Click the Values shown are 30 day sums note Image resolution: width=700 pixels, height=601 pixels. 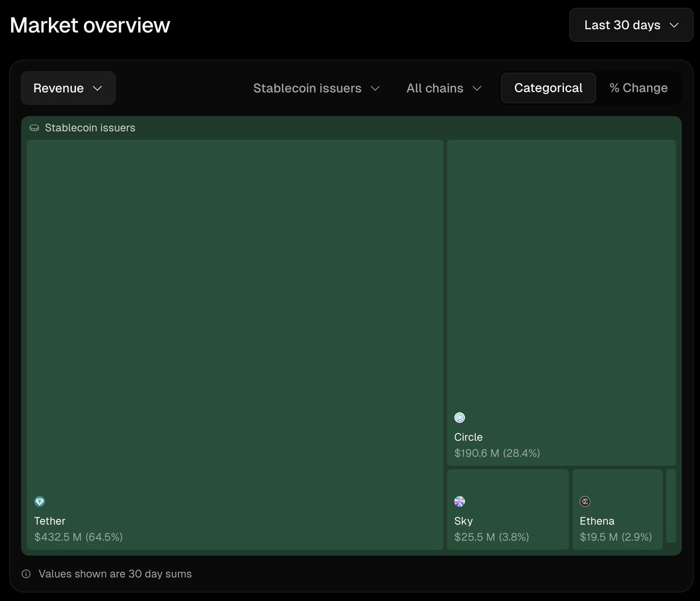115,574
